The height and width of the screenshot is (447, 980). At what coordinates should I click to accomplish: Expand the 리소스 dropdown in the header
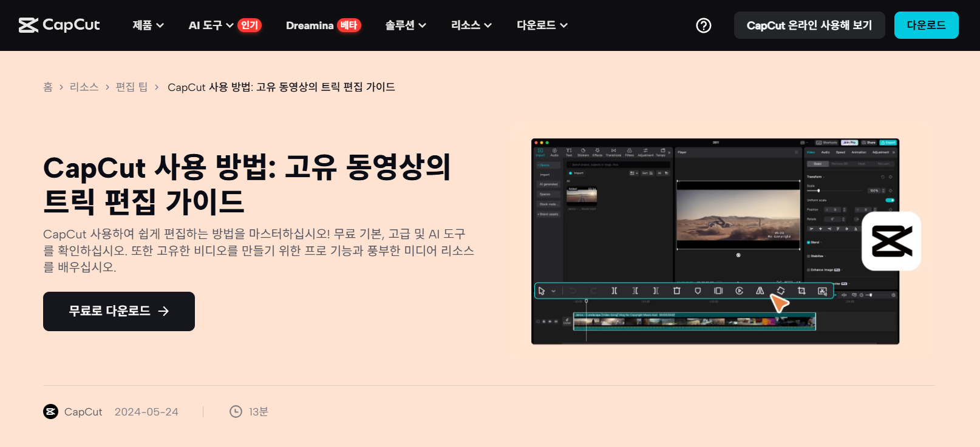tap(471, 25)
